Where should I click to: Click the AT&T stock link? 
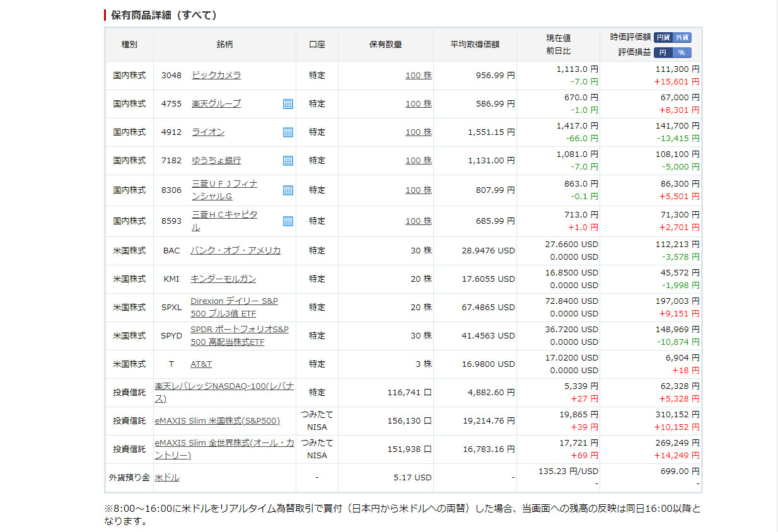201,364
